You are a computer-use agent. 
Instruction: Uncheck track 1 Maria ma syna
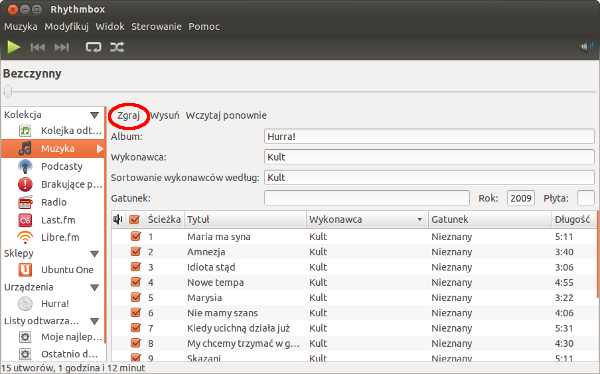[135, 236]
